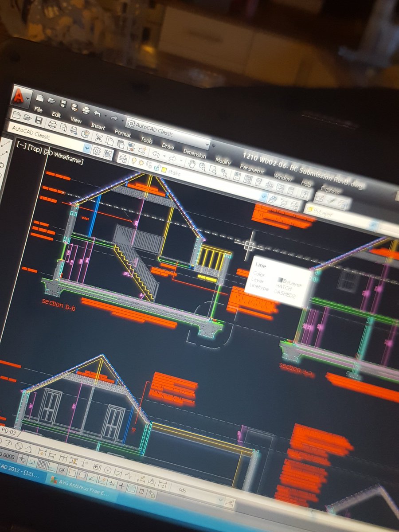
Task: Click Cut scissors icon
Action: point(99,138)
